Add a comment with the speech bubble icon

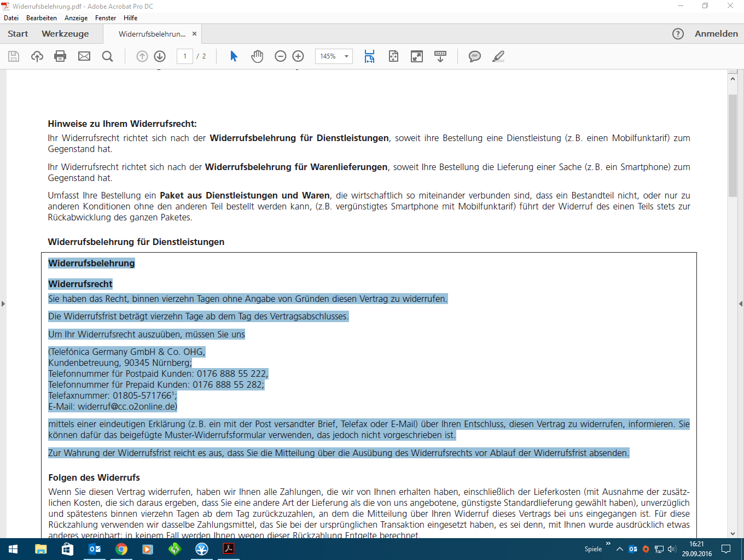coord(475,56)
